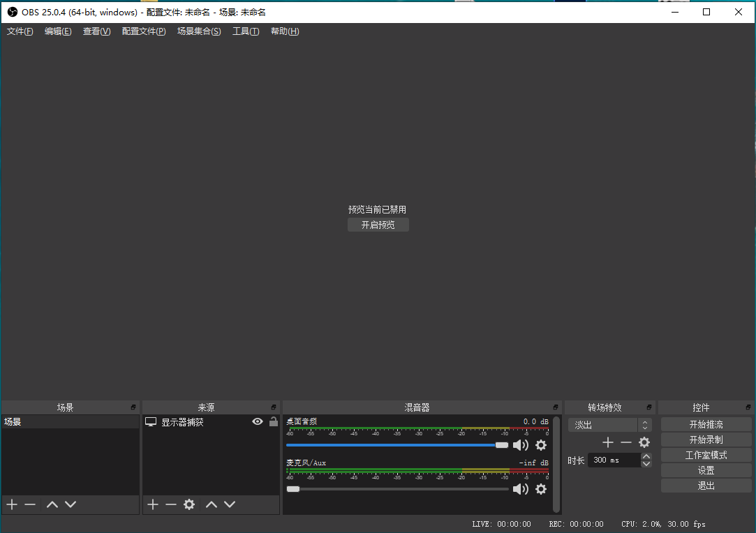Click the monitor icon of 显示器捕获
The height and width of the screenshot is (533, 756).
[x=151, y=422]
